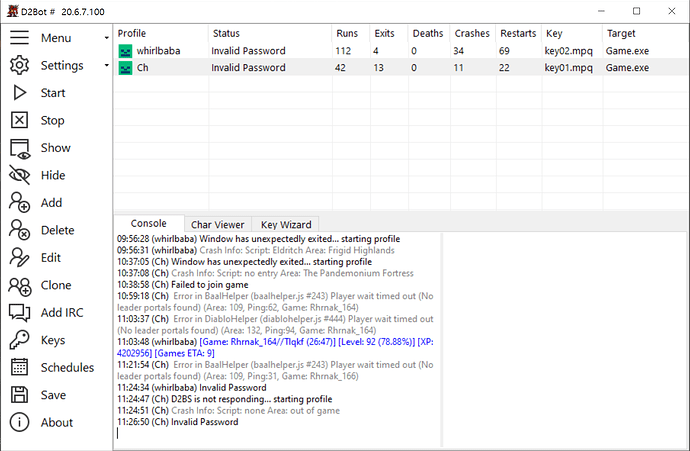The image size is (690, 451).
Task: Click the Add profile person icon
Action: tap(19, 202)
